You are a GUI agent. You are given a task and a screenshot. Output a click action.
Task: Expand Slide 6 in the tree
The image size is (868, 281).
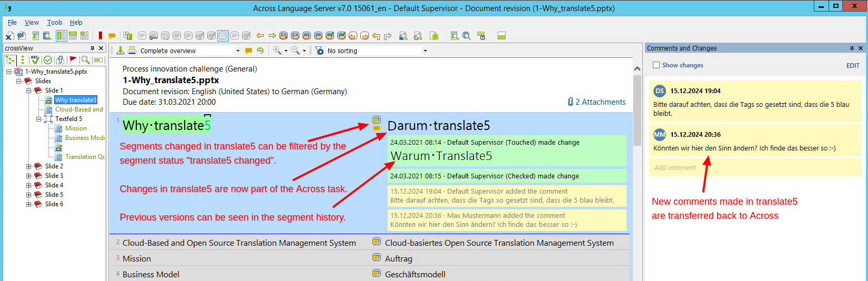pos(29,204)
